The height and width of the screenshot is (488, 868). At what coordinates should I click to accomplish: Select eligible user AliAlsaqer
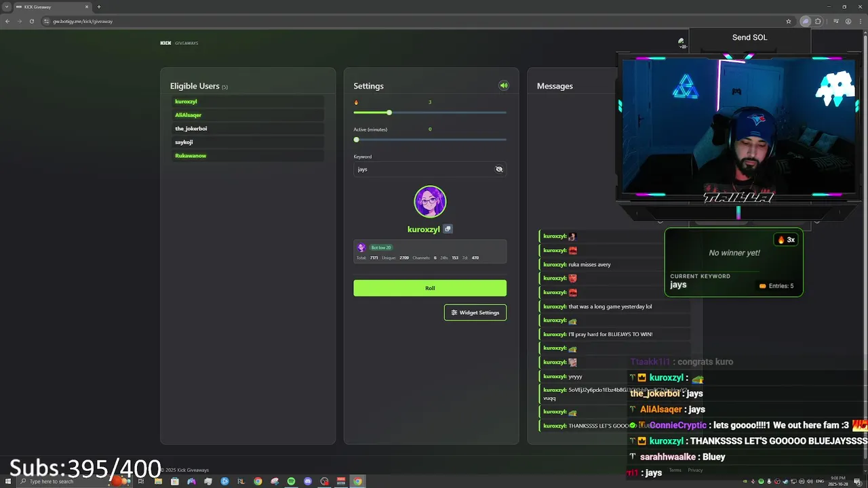click(x=248, y=115)
